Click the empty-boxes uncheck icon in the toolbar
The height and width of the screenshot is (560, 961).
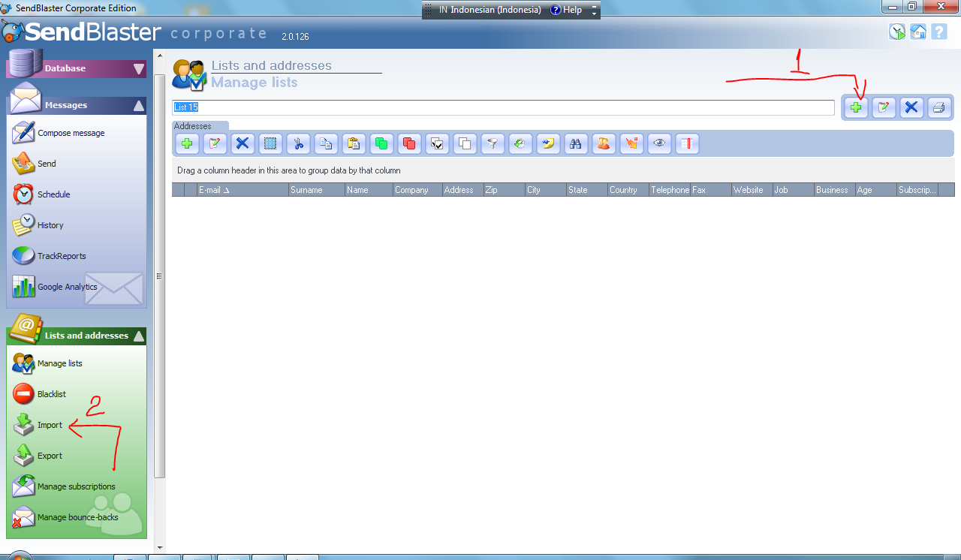click(x=465, y=143)
